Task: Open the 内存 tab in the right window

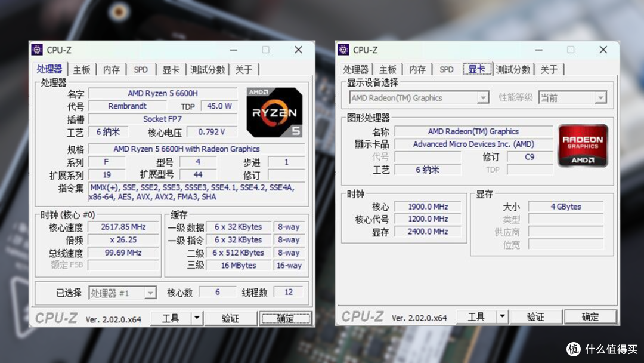Action: point(417,69)
